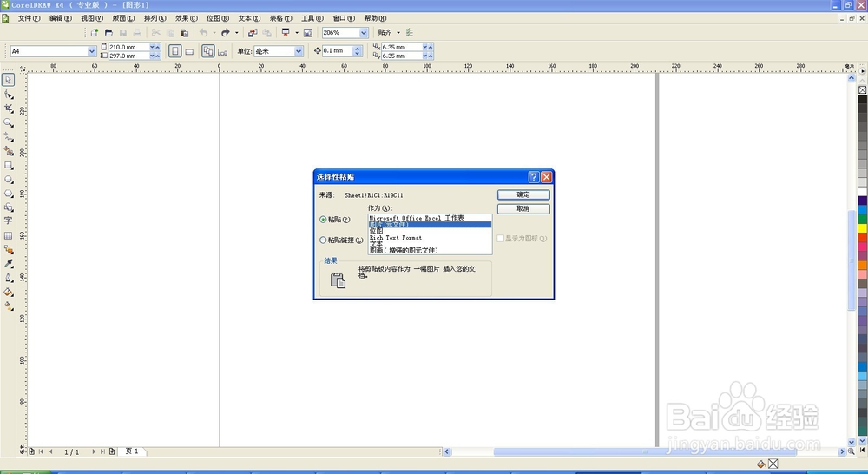
Task: Click the page width 210.0 mm spinner
Action: tap(155, 47)
